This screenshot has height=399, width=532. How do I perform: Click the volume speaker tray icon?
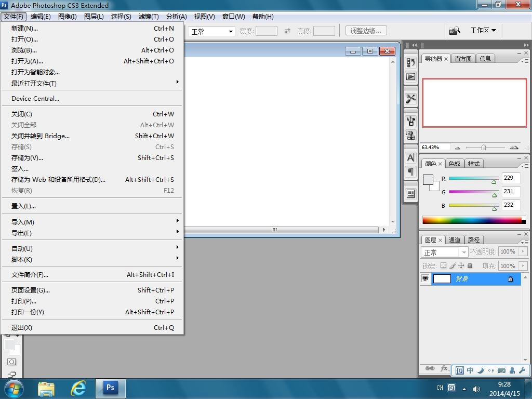click(x=476, y=389)
